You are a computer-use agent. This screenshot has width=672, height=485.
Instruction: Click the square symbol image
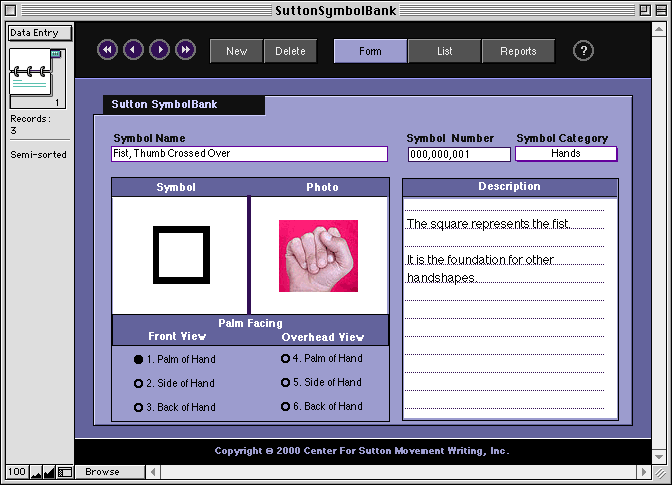[x=181, y=255]
